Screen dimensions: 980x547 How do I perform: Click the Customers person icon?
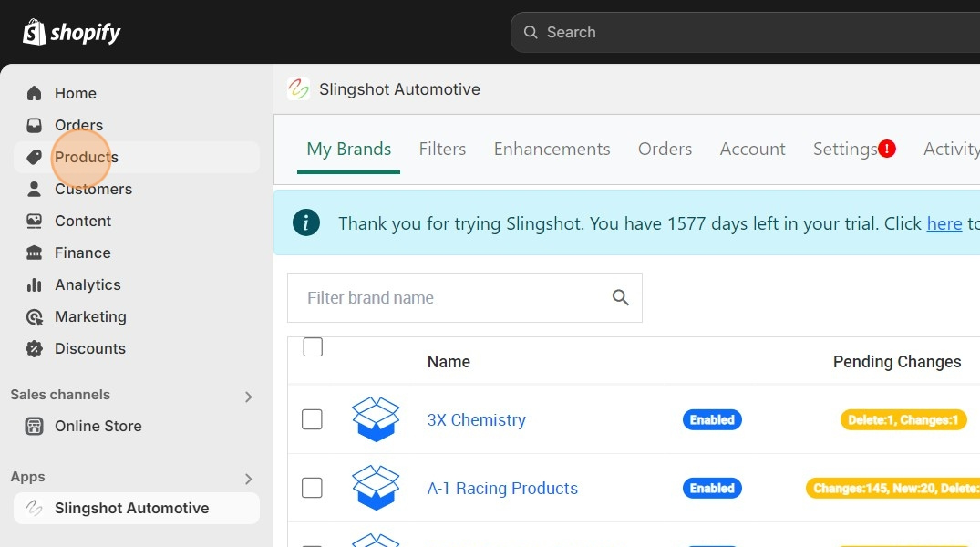[x=35, y=189]
